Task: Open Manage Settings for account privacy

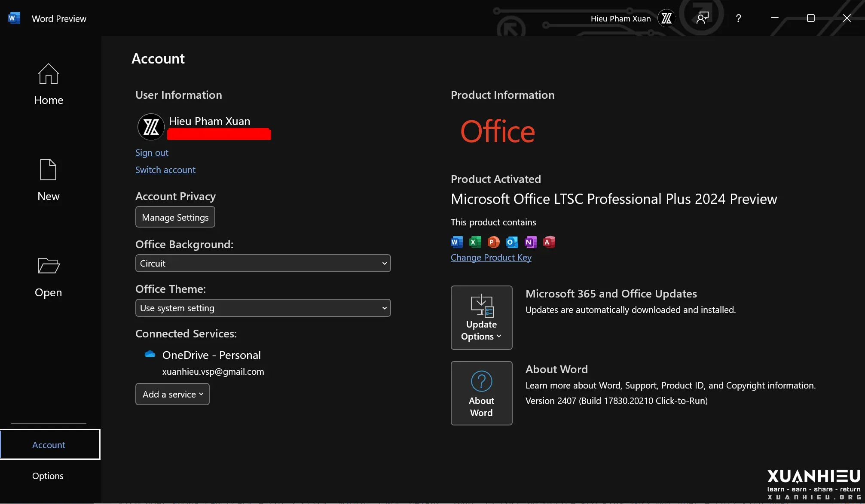Action: click(175, 217)
